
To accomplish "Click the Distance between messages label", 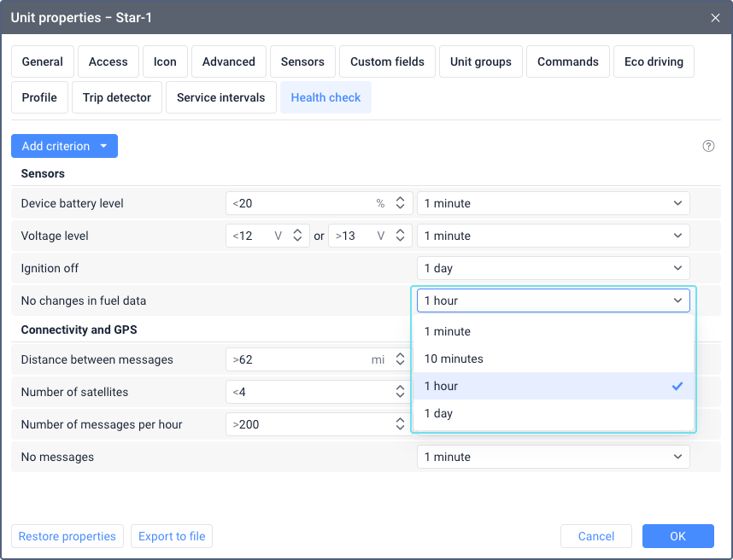I will click(x=97, y=359).
